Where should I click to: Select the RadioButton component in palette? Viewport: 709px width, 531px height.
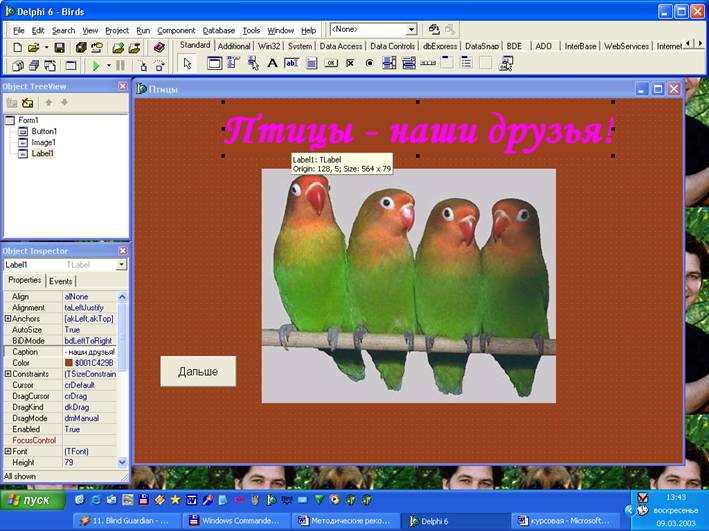pyautogui.click(x=369, y=63)
